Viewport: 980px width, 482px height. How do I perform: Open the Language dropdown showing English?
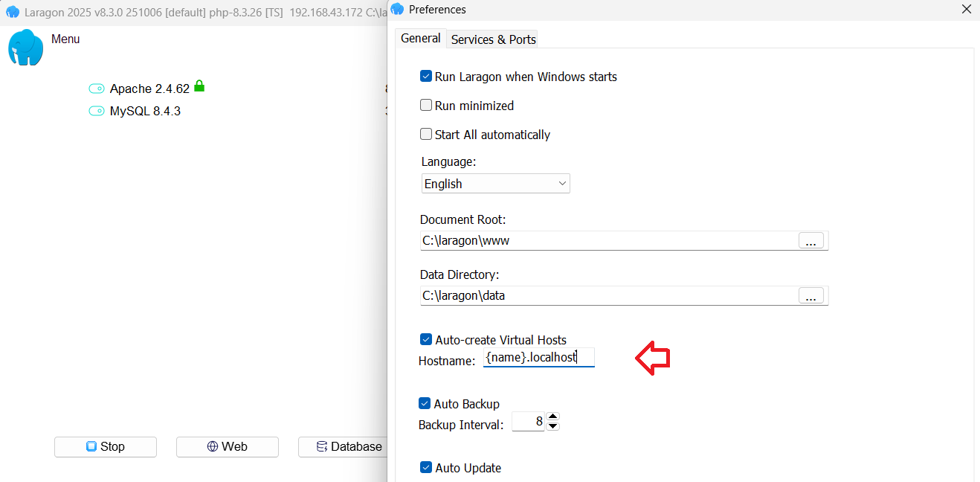click(495, 184)
